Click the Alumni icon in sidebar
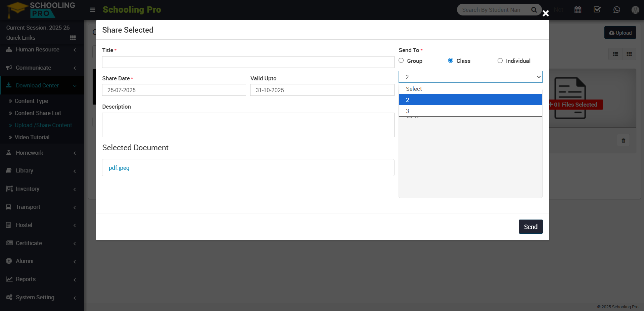 [x=9, y=261]
